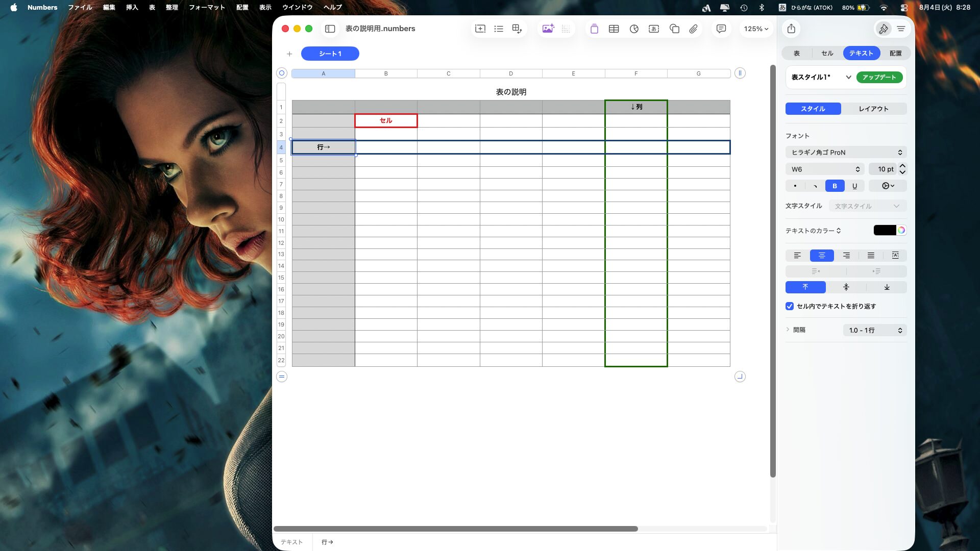Screen dimensions: 980x551
Task: Insert a text box
Action: pos(654,29)
